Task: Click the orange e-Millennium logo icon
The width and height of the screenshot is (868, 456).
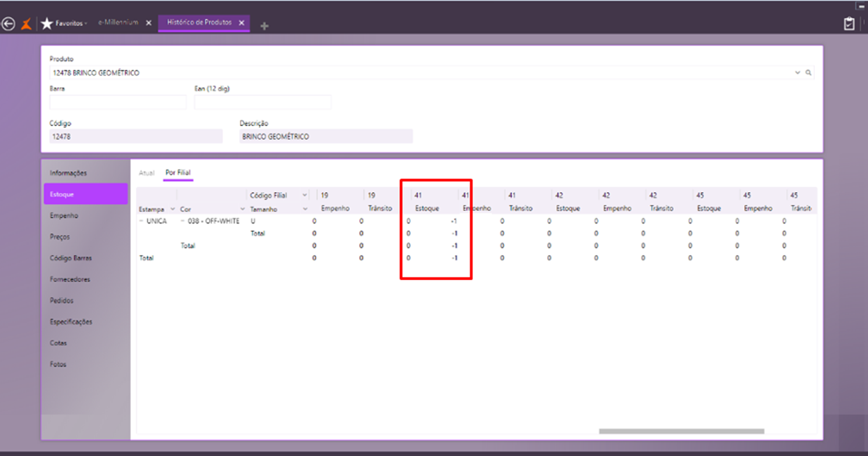Action: (x=26, y=24)
